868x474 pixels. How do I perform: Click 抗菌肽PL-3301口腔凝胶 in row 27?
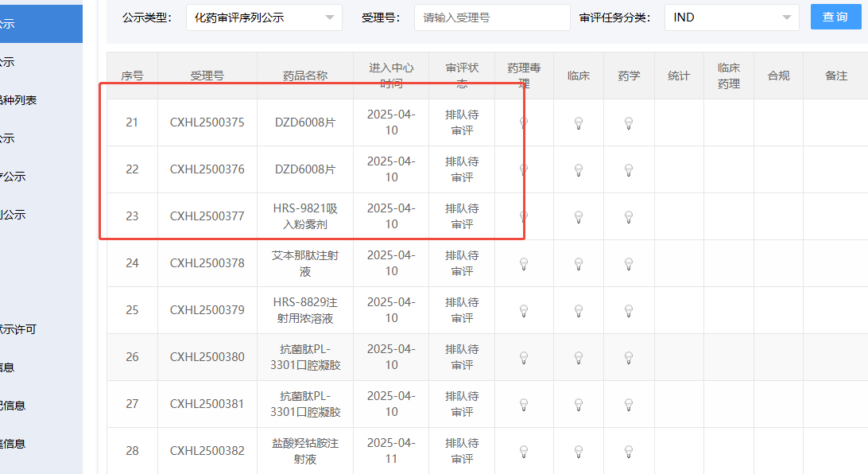click(x=305, y=404)
